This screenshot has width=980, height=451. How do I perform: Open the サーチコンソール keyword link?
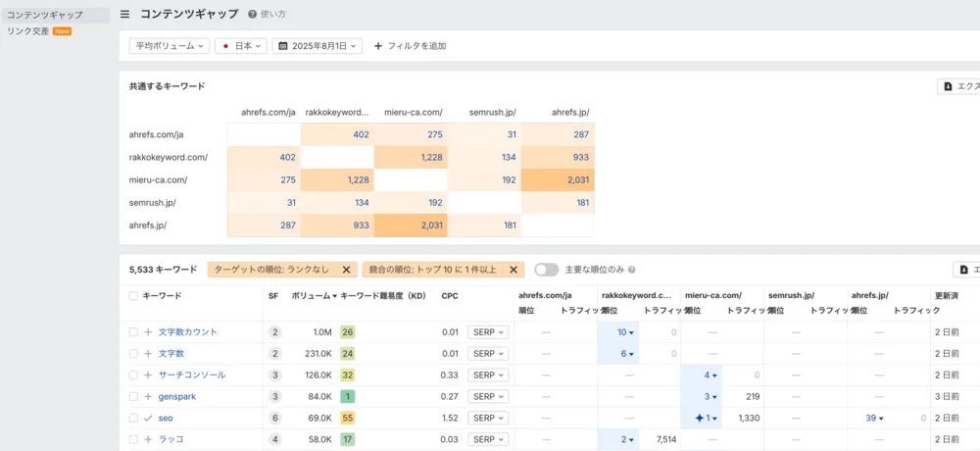(x=192, y=375)
